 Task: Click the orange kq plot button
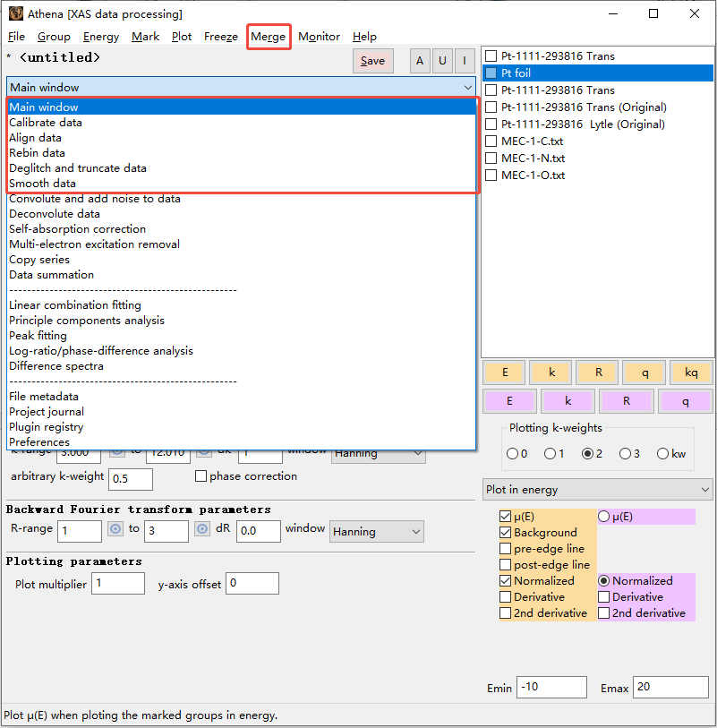690,373
